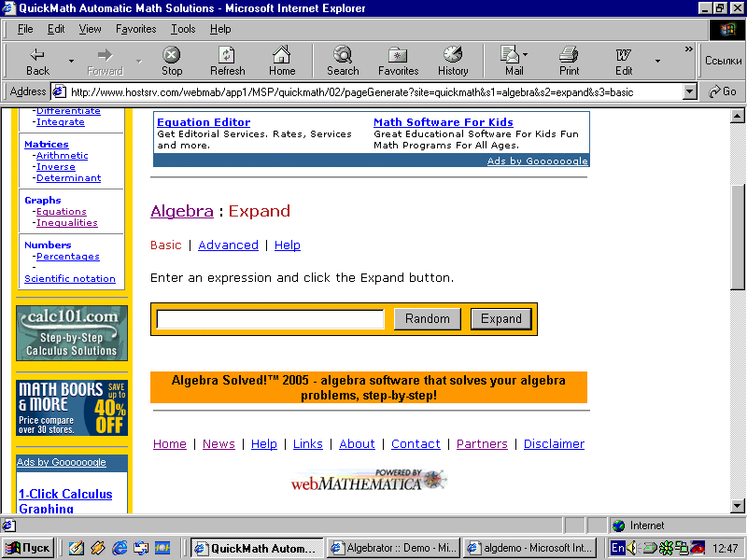The image size is (747, 560).
Task: Click the page icon in the address bar
Action: point(59,91)
